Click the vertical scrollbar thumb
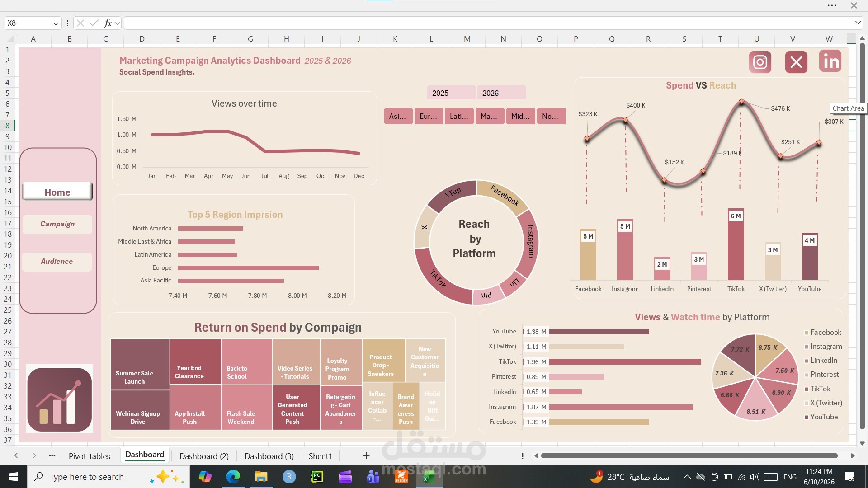The width and height of the screenshot is (868, 488). (x=862, y=235)
